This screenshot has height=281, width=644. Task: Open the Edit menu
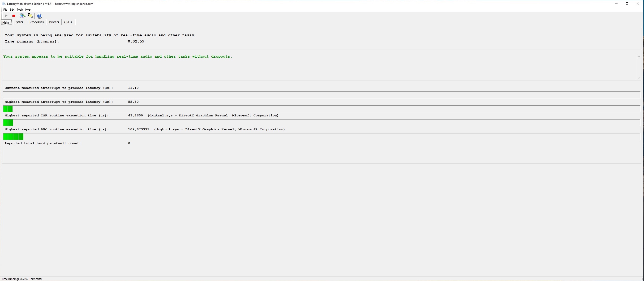point(12,10)
